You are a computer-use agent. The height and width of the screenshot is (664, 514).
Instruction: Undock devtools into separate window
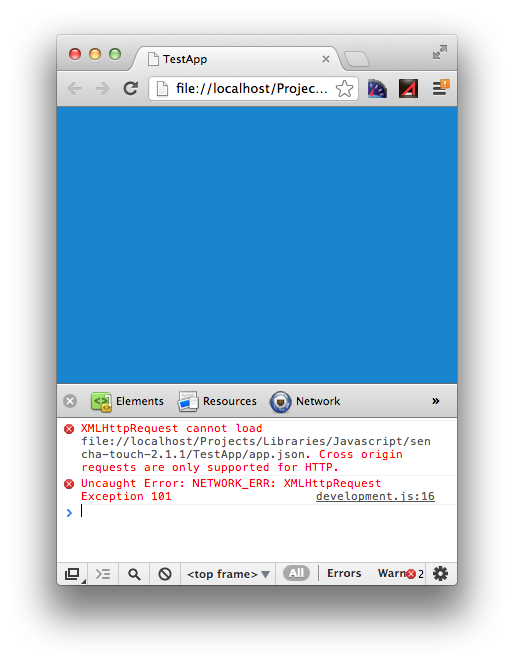[72, 574]
